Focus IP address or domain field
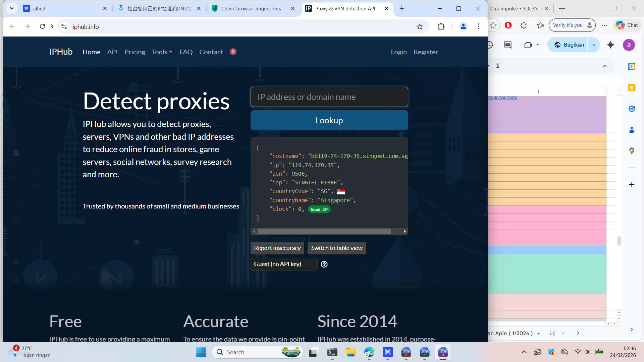This screenshot has width=644, height=362. [x=329, y=97]
